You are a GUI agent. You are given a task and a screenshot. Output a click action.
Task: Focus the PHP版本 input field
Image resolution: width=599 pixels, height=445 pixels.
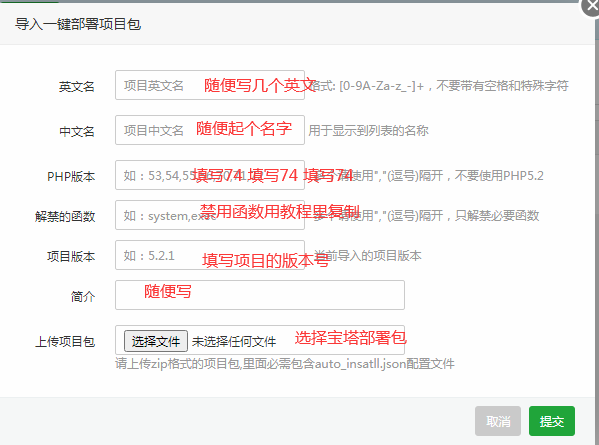pyautogui.click(x=210, y=175)
